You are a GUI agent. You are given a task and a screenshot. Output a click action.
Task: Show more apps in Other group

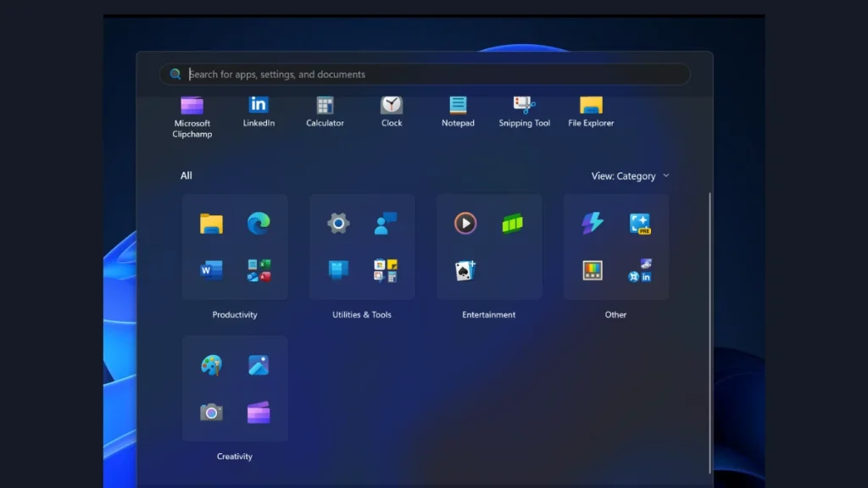(640, 270)
